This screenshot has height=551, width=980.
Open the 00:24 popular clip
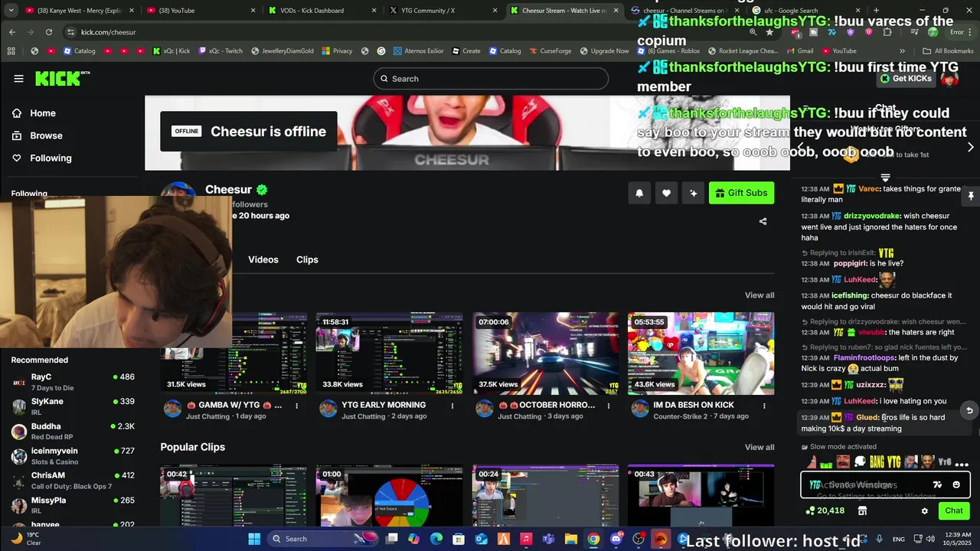coord(545,496)
